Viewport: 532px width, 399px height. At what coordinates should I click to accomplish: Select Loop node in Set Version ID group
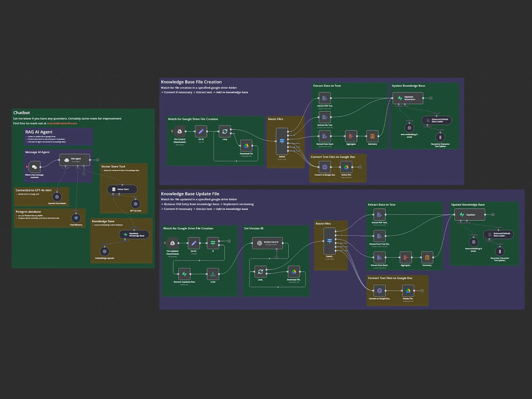[x=260, y=272]
